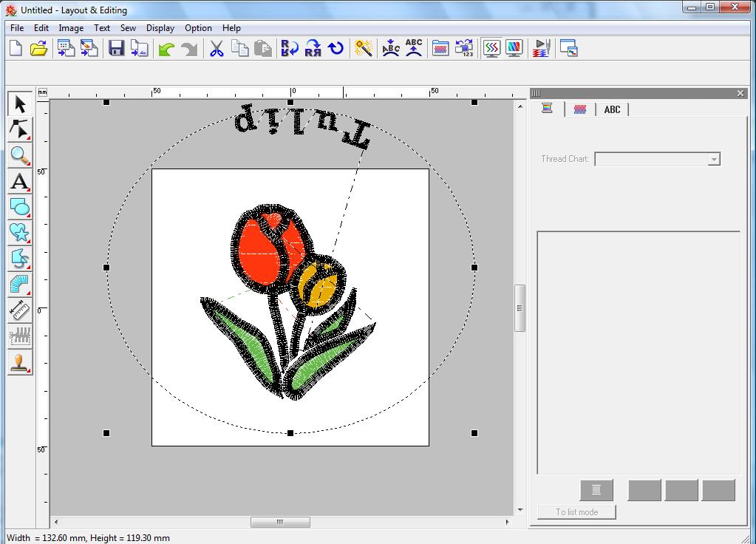
Task: Click the overlapping windows icon at toolbar end
Action: (569, 48)
